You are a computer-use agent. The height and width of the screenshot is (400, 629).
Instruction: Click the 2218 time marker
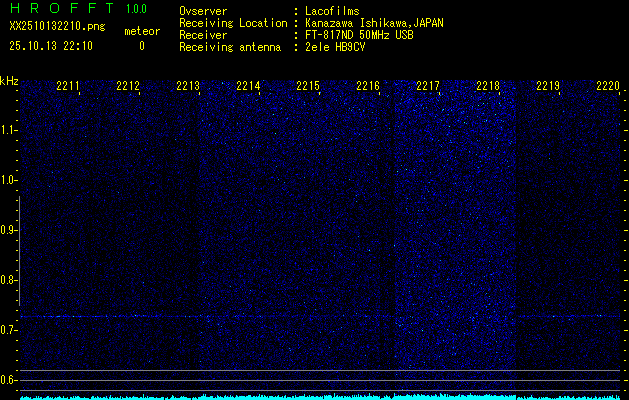[x=488, y=87]
